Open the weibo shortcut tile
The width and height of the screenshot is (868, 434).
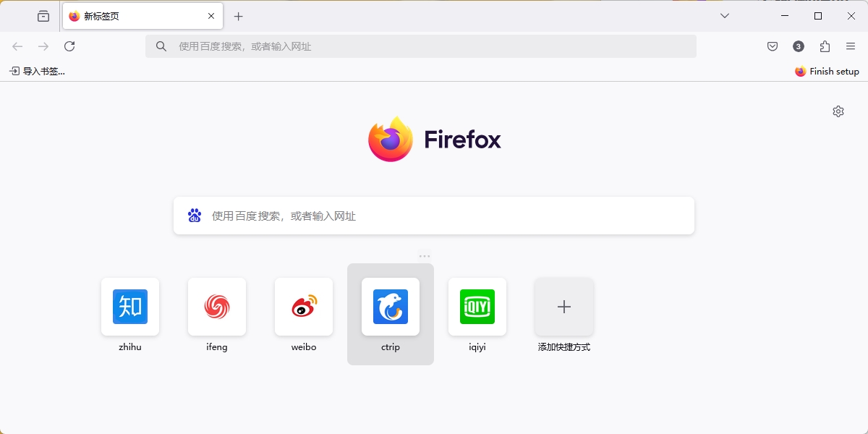303,307
